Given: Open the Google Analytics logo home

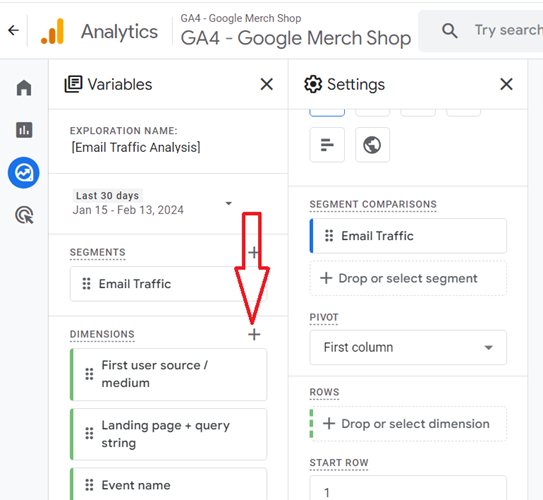Looking at the screenshot, I should [x=52, y=32].
